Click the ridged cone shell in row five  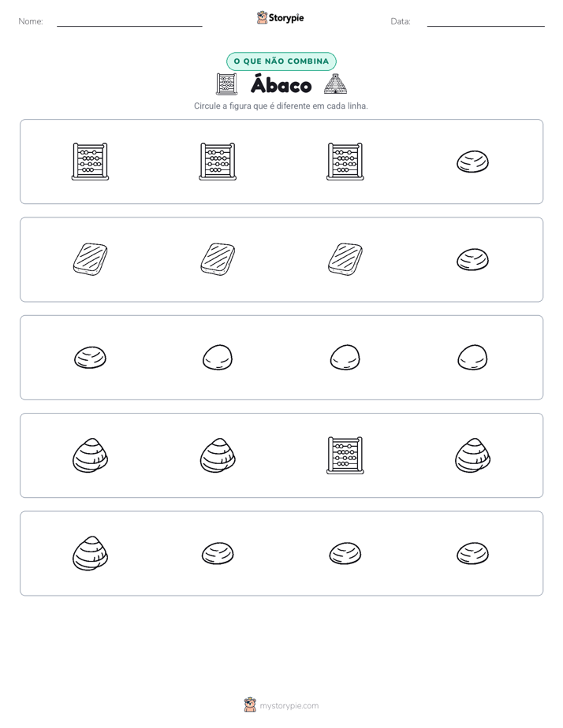coord(90,553)
